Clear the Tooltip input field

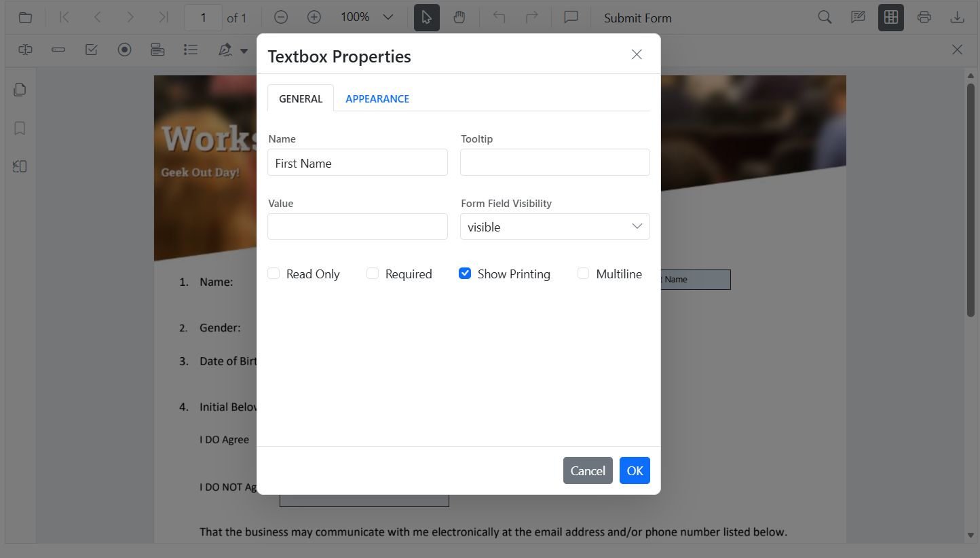coord(554,162)
